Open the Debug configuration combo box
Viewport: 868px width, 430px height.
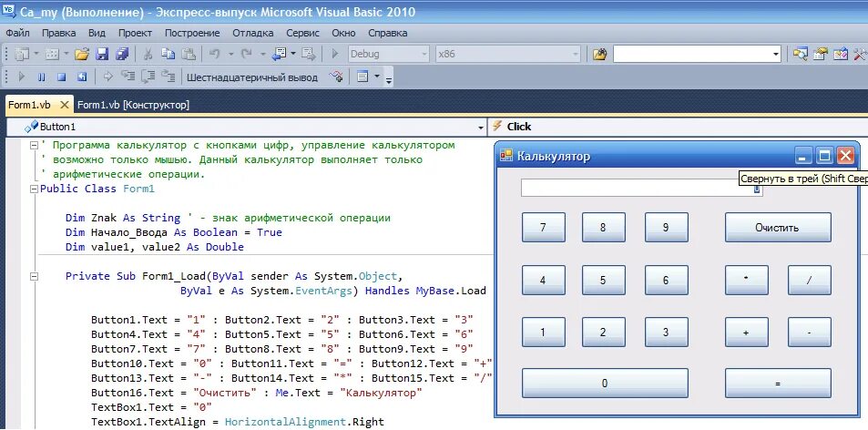[x=389, y=55]
